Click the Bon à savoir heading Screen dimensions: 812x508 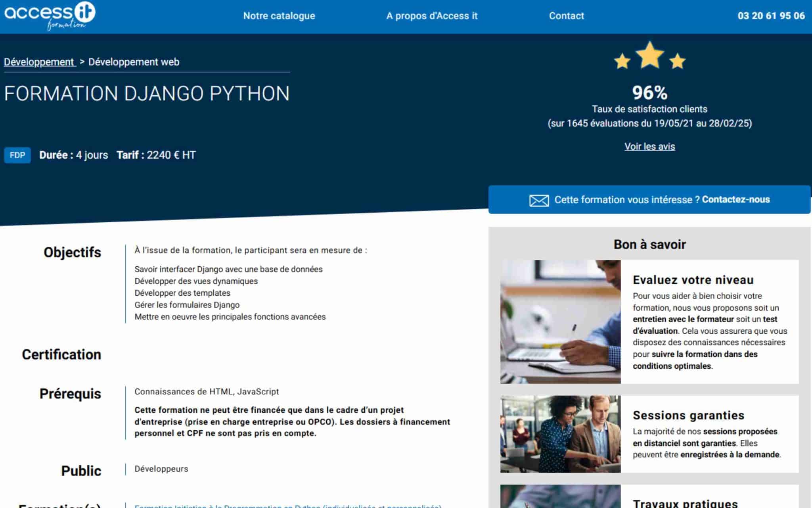[649, 244]
